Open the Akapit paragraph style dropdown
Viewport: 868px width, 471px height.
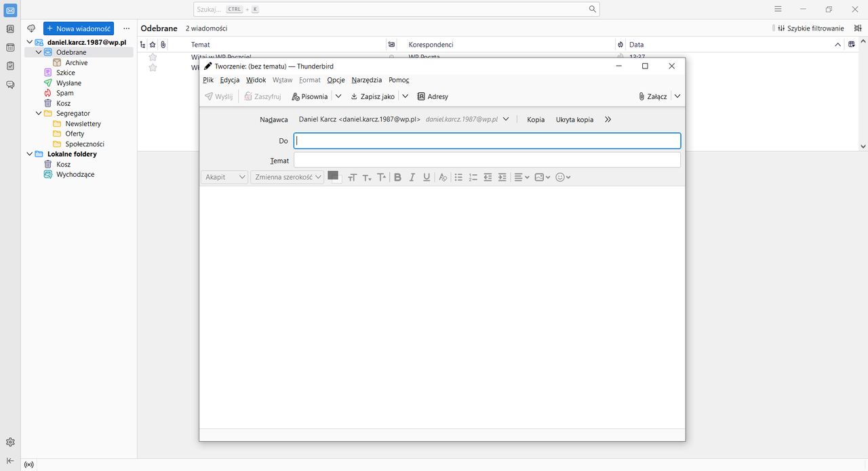pyautogui.click(x=225, y=177)
